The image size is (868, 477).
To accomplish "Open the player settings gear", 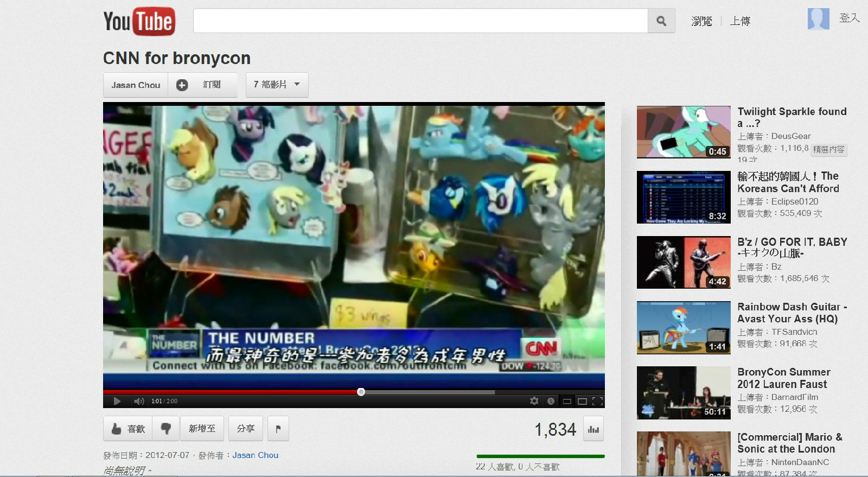I will [534, 401].
